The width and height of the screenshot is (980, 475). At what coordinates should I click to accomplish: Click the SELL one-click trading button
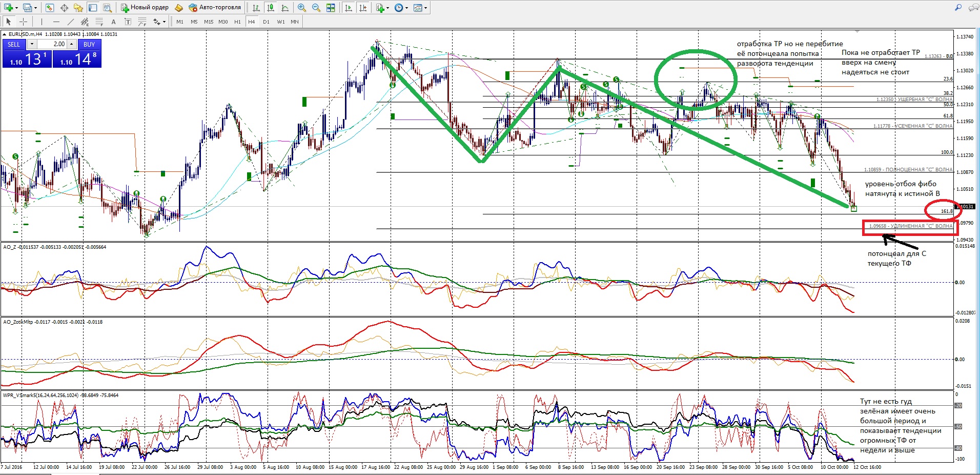pos(14,45)
